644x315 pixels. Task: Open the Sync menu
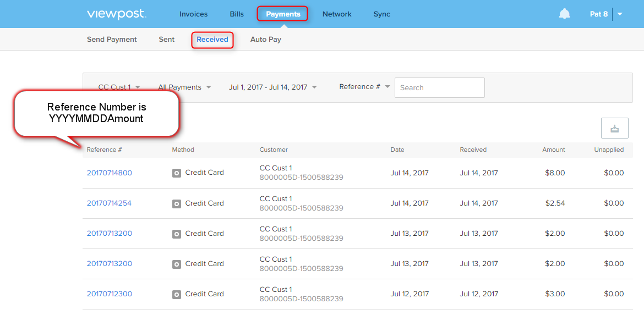click(x=382, y=14)
